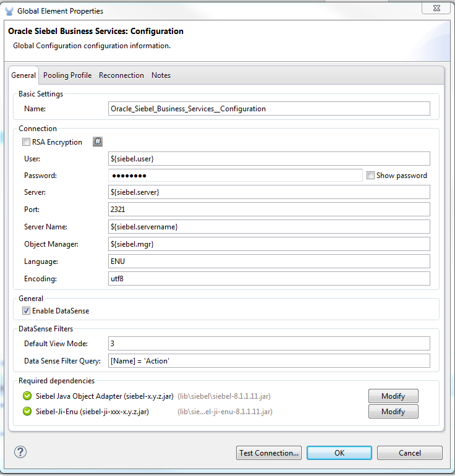Confirm with the OK button

[x=339, y=453]
